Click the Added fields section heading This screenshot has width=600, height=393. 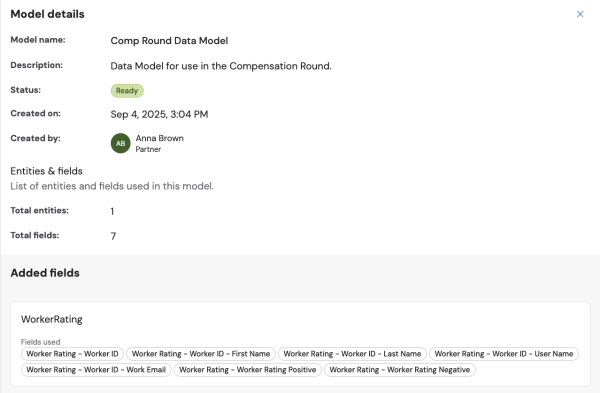[45, 273]
